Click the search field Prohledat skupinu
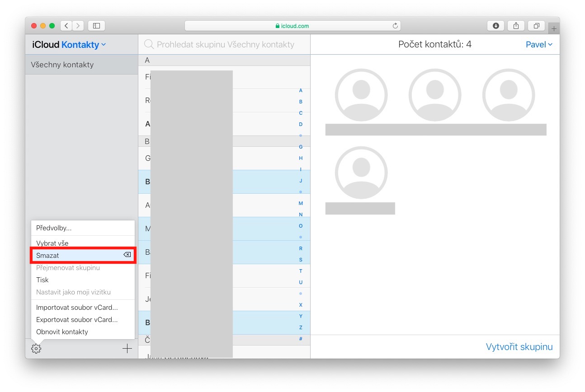 tap(225, 44)
